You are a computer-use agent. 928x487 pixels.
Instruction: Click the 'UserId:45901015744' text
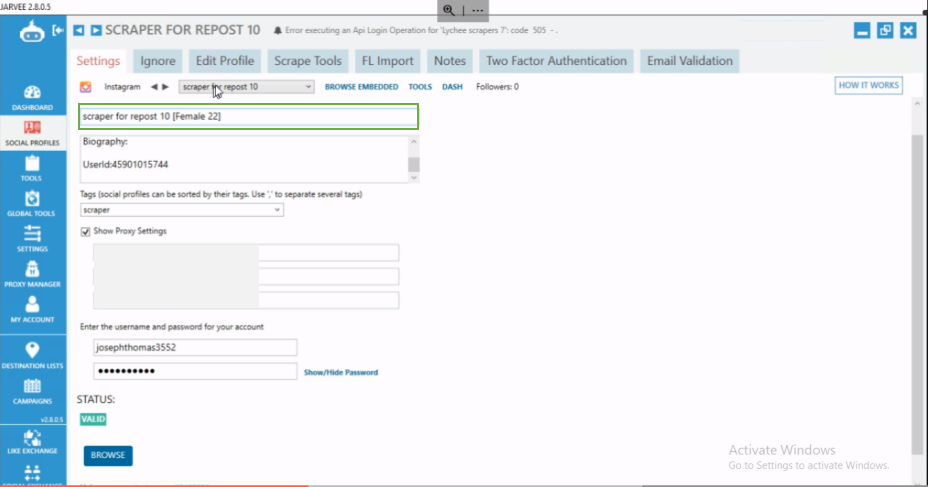(125, 165)
